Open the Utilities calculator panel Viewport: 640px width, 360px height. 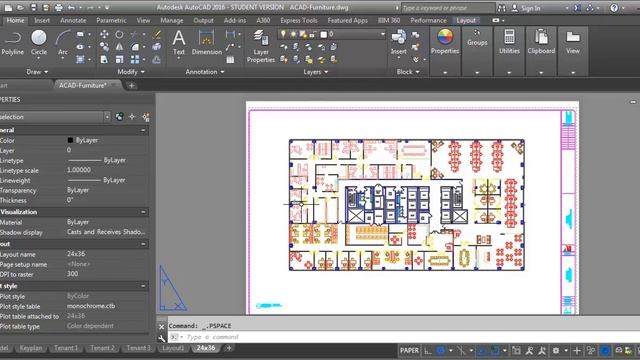pos(509,42)
